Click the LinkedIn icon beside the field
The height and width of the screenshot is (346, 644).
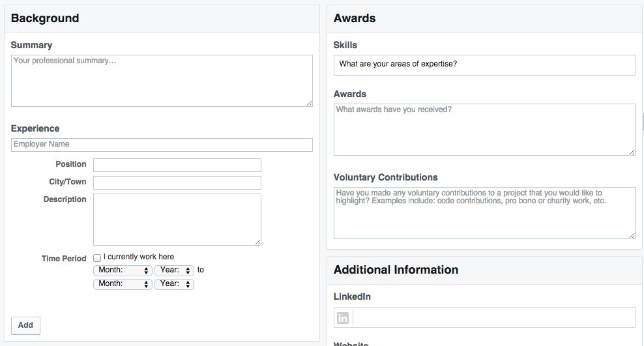pos(343,318)
